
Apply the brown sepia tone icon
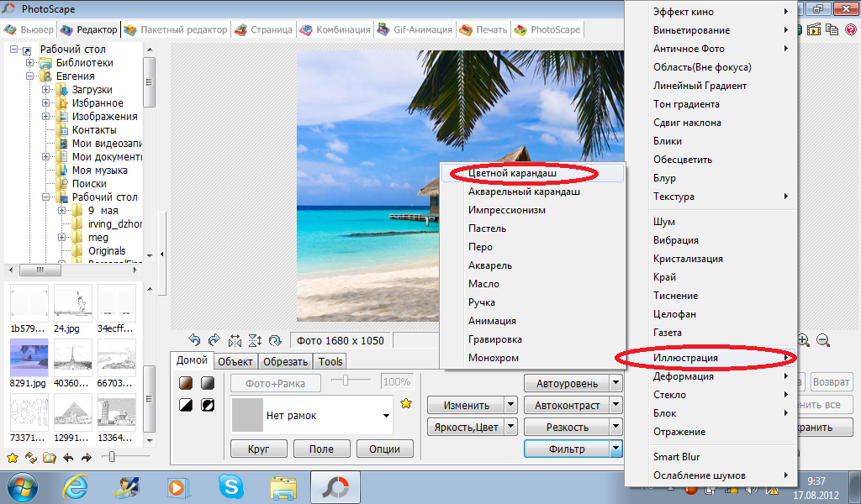[x=186, y=383]
